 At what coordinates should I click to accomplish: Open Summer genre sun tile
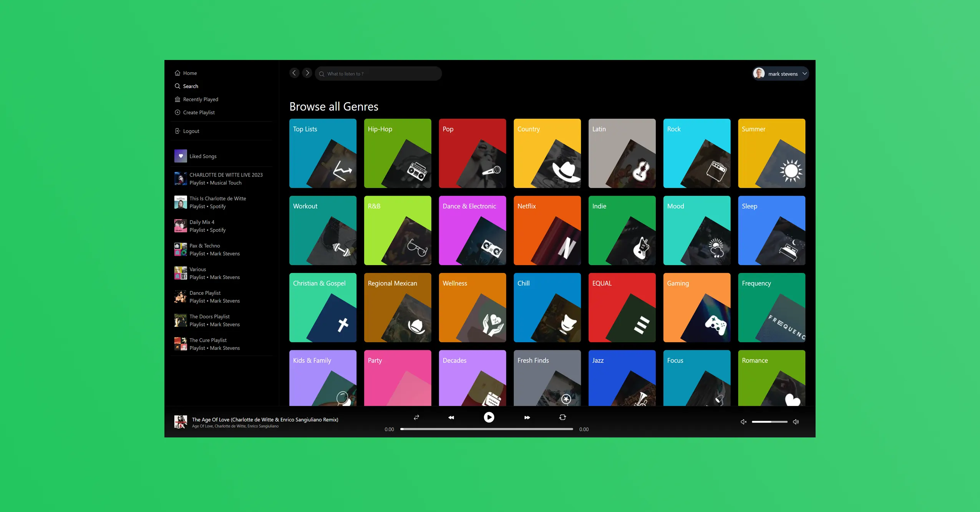point(772,153)
